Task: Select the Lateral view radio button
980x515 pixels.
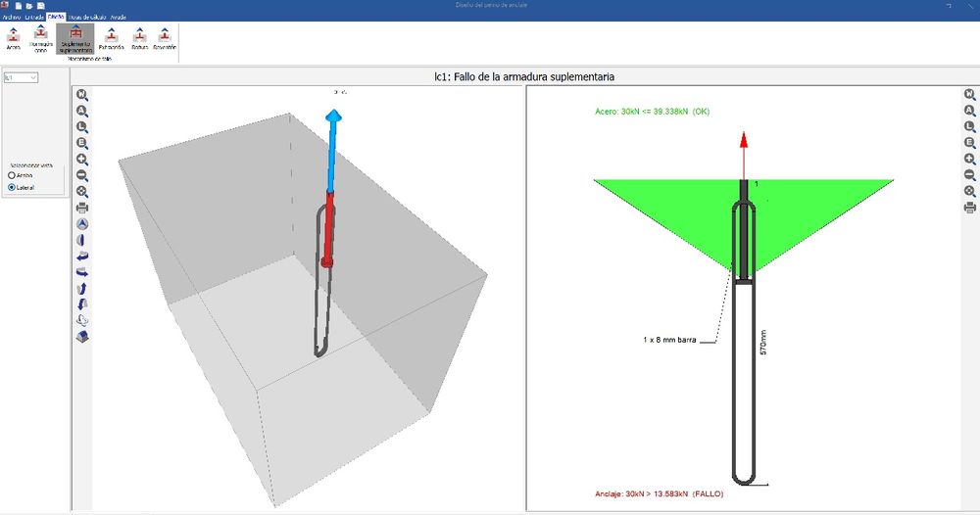Action: pyautogui.click(x=11, y=187)
